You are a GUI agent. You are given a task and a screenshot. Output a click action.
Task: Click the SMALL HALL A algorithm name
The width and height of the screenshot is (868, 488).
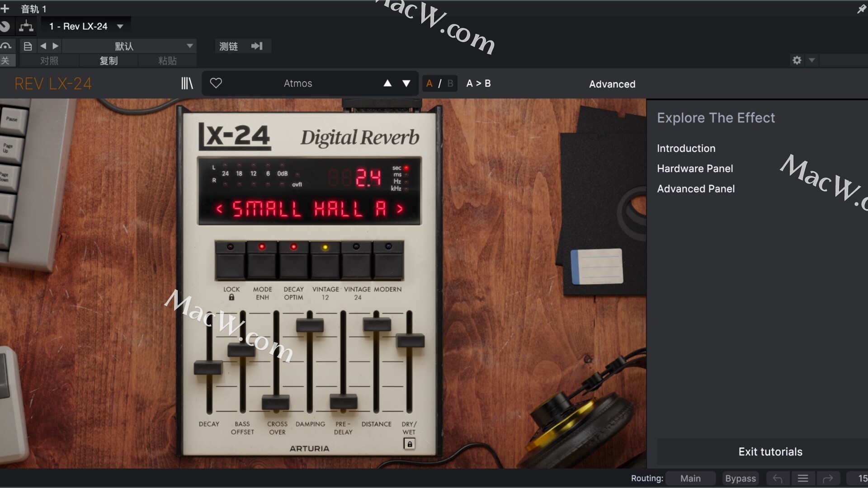point(310,209)
